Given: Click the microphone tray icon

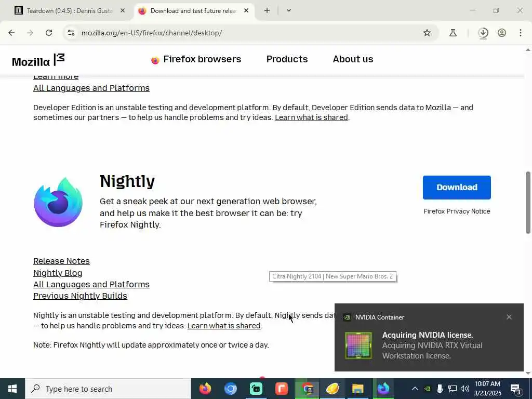Looking at the screenshot, I should [440, 389].
